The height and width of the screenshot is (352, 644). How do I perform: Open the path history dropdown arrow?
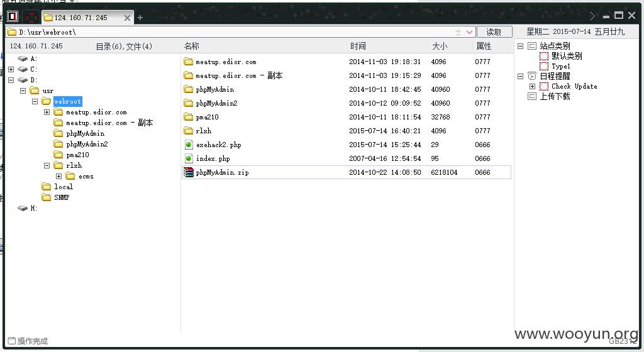coord(469,32)
